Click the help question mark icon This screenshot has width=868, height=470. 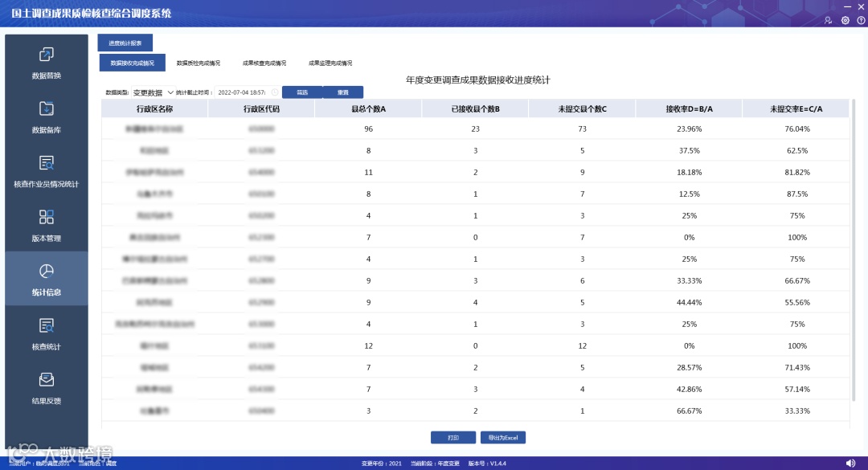862,20
